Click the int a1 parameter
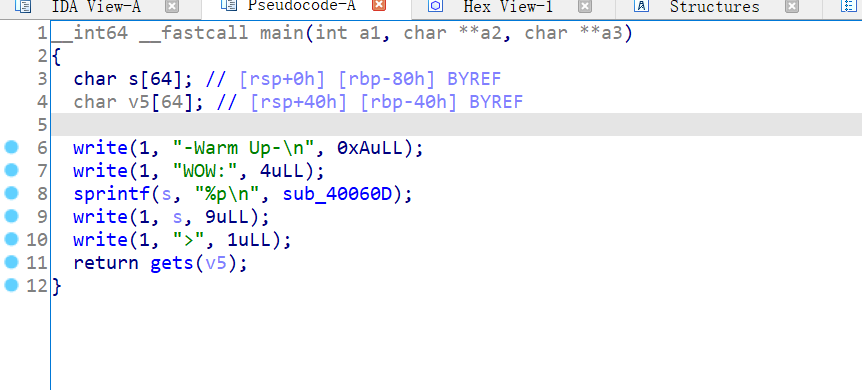Viewport: 862px width, 390px height. point(348,34)
